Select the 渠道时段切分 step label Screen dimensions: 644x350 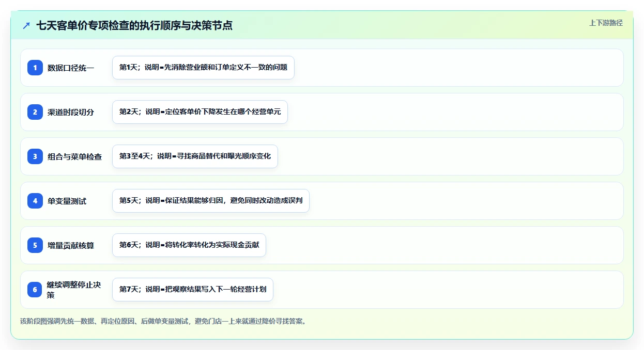coord(71,112)
